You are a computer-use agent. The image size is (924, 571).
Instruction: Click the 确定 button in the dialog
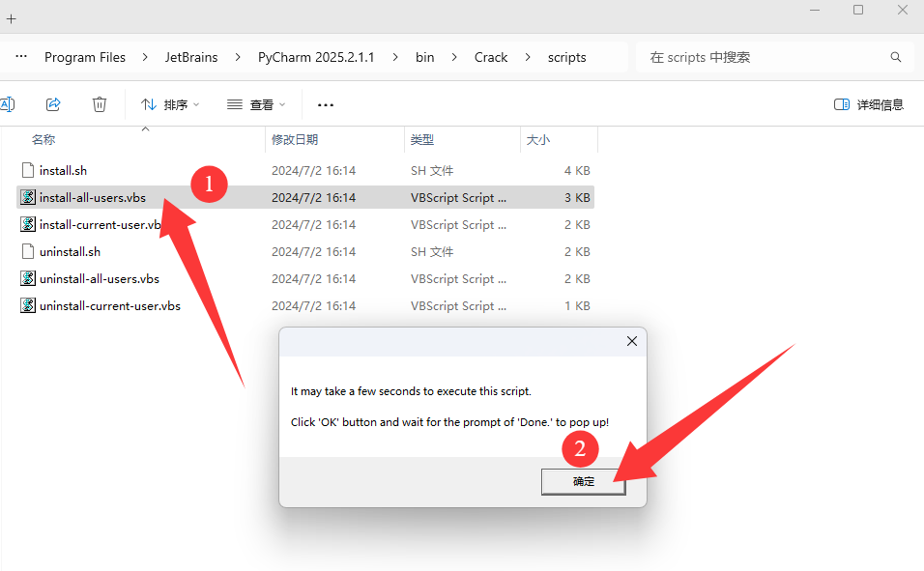pyautogui.click(x=584, y=481)
